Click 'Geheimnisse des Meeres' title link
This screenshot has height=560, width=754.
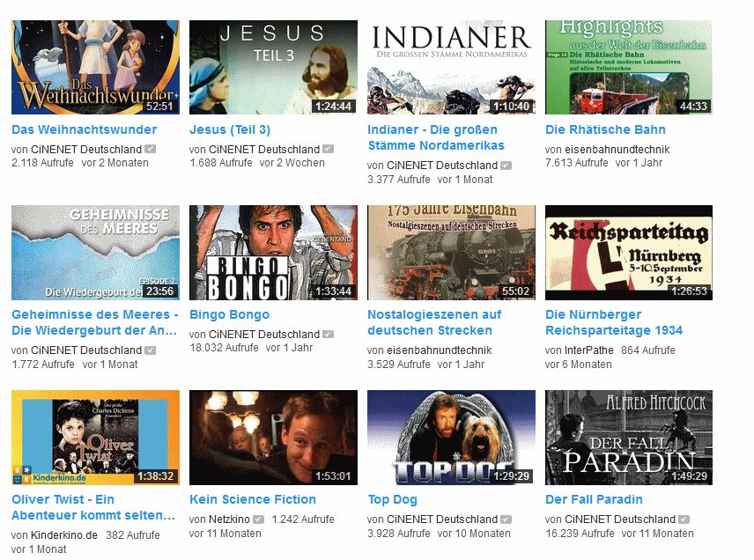[x=95, y=322]
